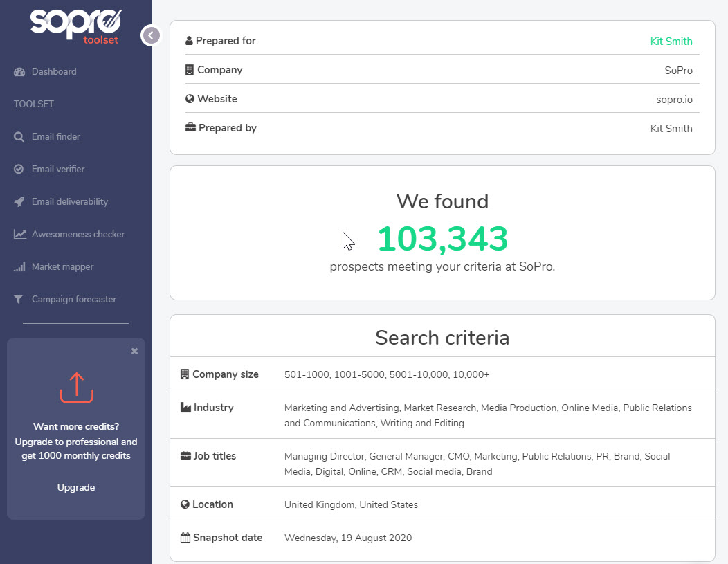
Task: Click the We found heading
Action: pos(442,201)
